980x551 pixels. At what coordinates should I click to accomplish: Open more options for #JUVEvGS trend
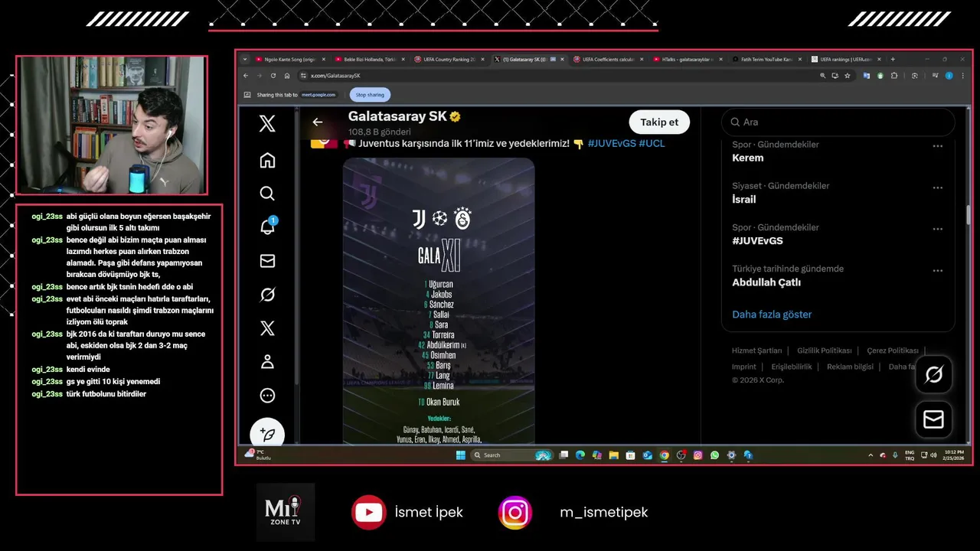click(x=937, y=229)
